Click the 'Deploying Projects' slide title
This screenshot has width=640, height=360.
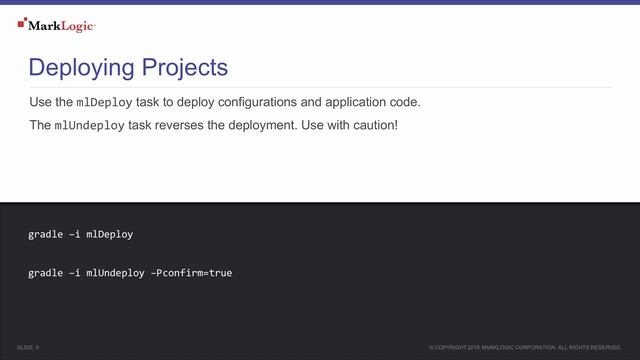[x=128, y=67]
